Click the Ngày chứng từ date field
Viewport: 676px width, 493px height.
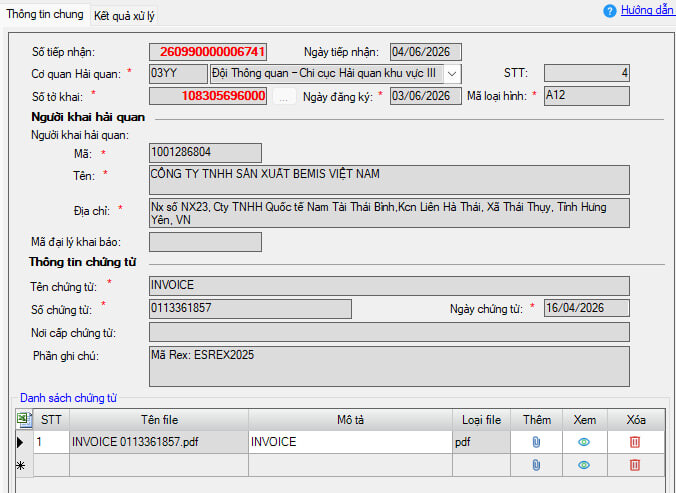pos(586,309)
